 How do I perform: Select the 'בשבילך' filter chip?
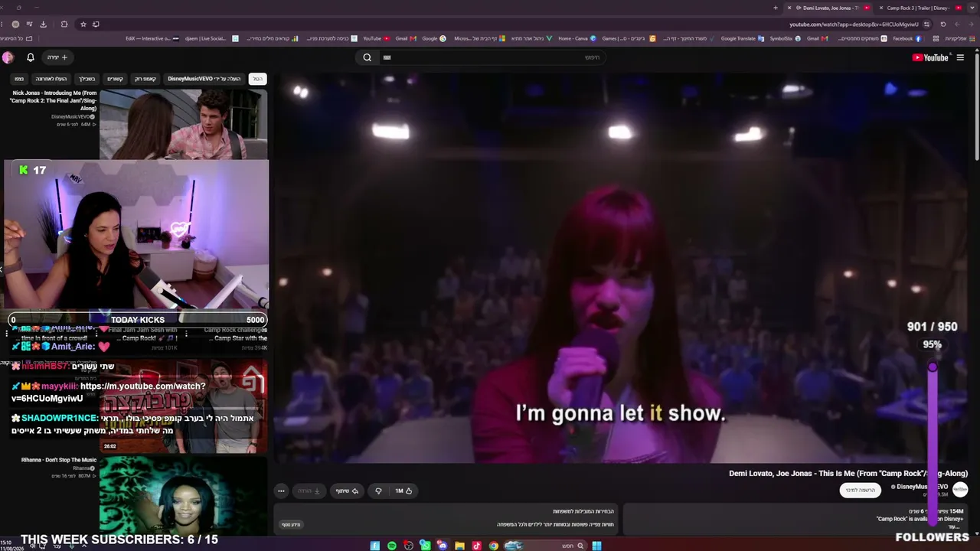coord(87,79)
